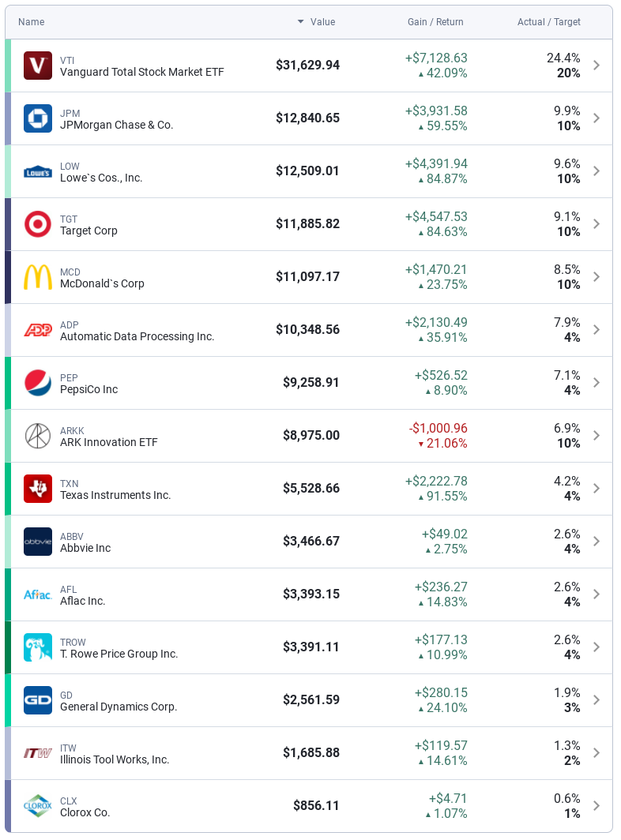
Task: Click the McDonald's golden arches icon
Action: [x=38, y=277]
